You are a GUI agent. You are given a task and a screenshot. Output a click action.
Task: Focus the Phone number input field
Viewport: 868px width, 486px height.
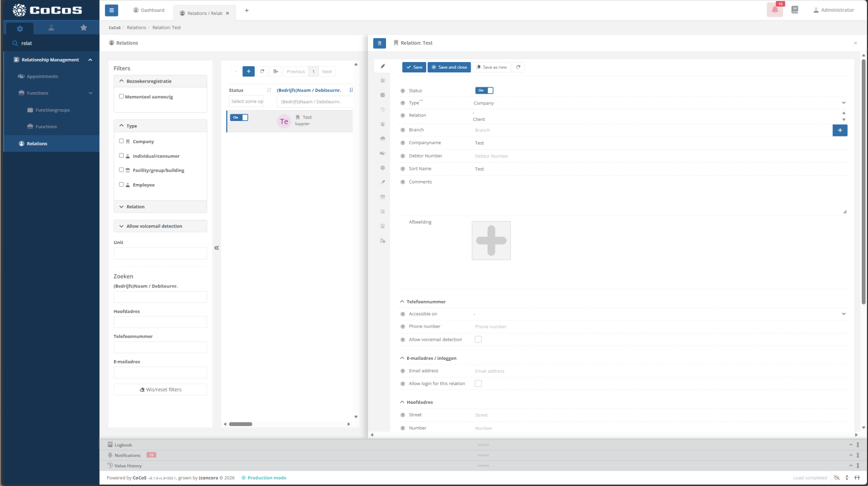659,327
